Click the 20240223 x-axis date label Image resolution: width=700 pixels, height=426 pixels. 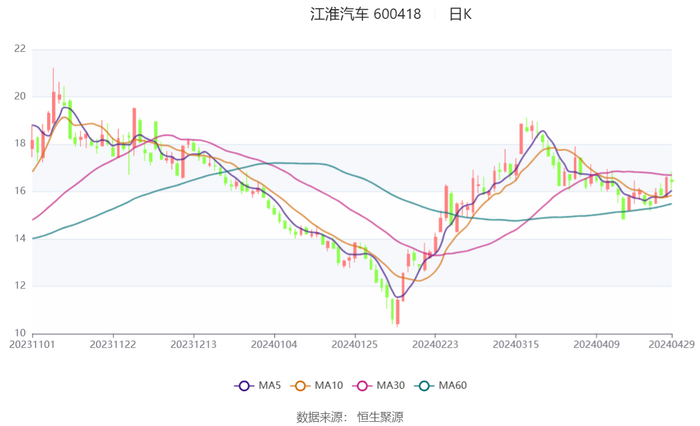[434, 344]
